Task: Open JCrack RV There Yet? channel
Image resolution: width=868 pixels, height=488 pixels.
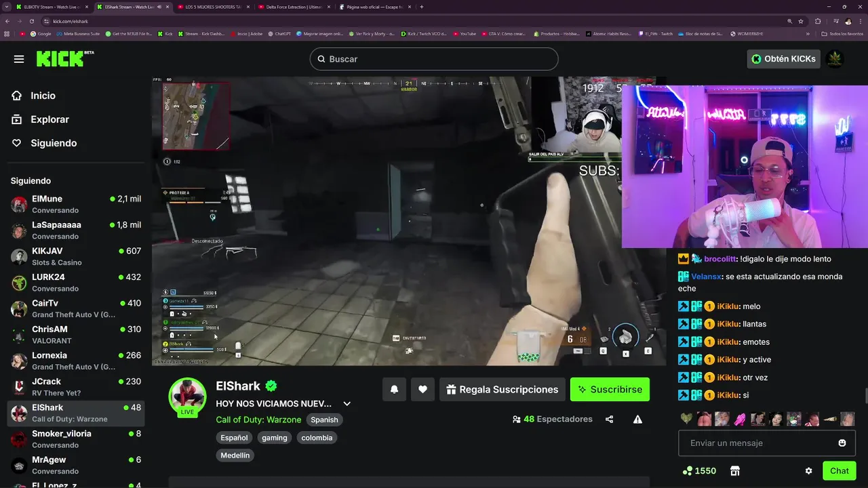Action: (76, 387)
